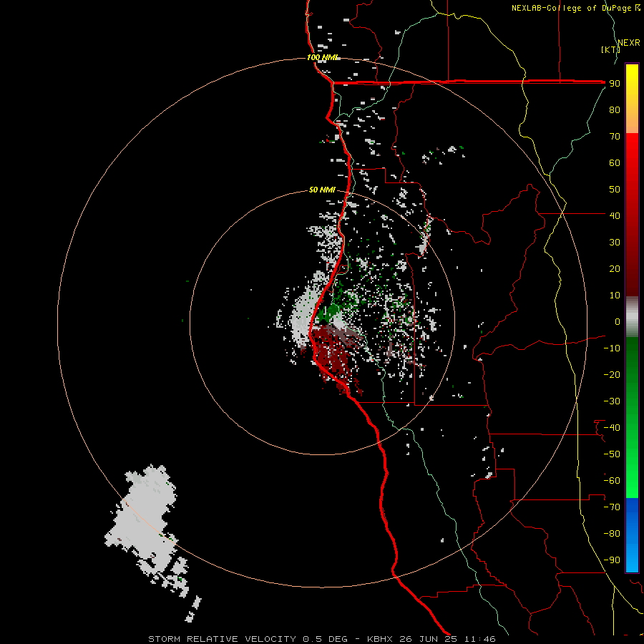Click the 40 value on velocity scale

[x=615, y=215]
